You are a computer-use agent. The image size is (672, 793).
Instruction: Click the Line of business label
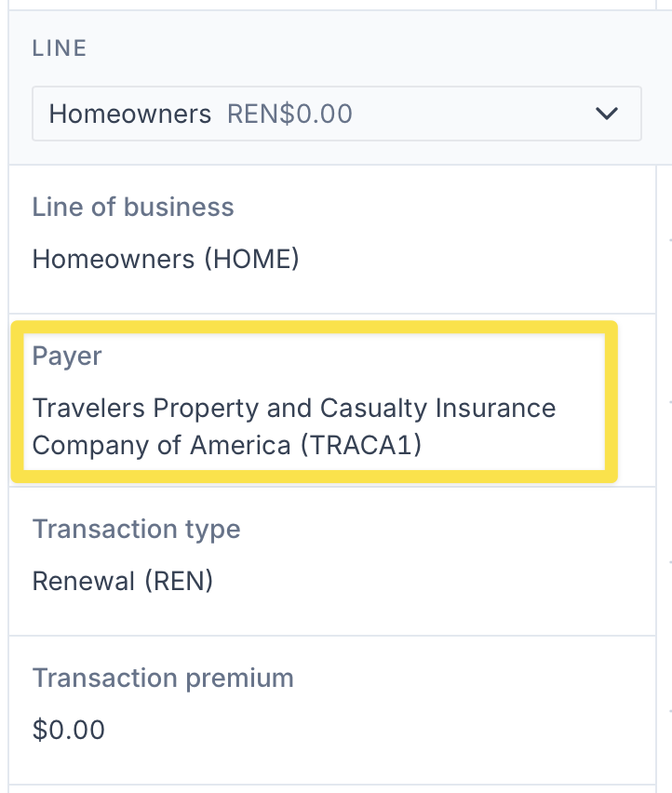coord(133,207)
